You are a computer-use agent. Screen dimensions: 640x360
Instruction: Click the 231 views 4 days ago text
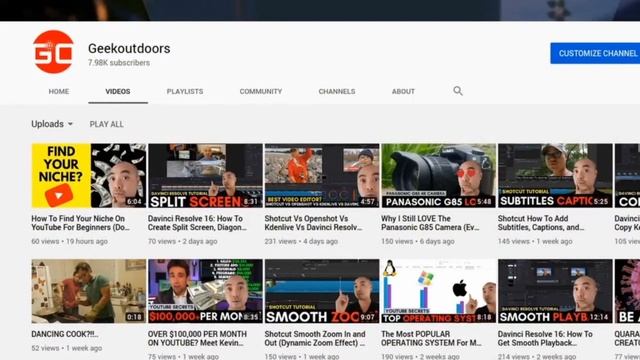click(x=301, y=241)
